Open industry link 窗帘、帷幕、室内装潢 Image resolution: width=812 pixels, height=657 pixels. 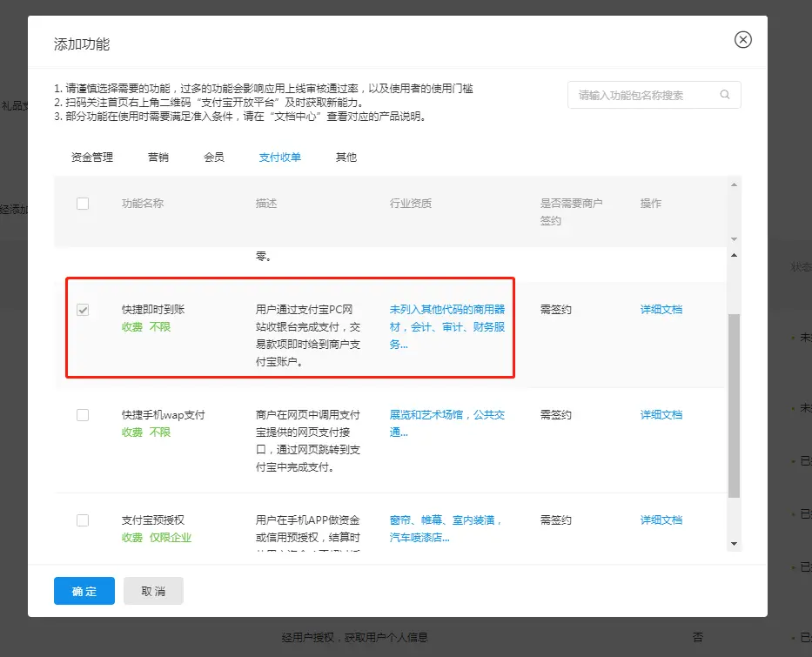[x=446, y=528]
